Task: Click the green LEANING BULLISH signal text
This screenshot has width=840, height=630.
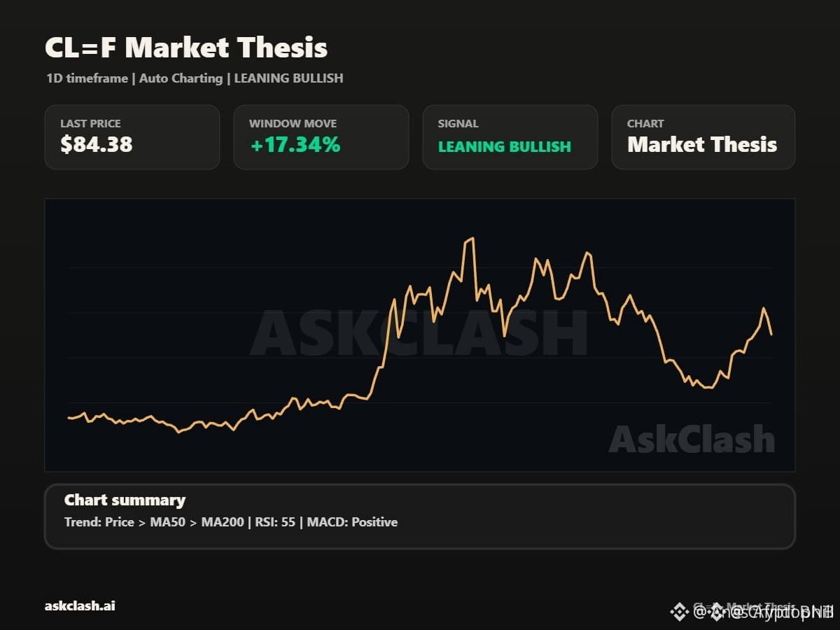Action: 505,147
